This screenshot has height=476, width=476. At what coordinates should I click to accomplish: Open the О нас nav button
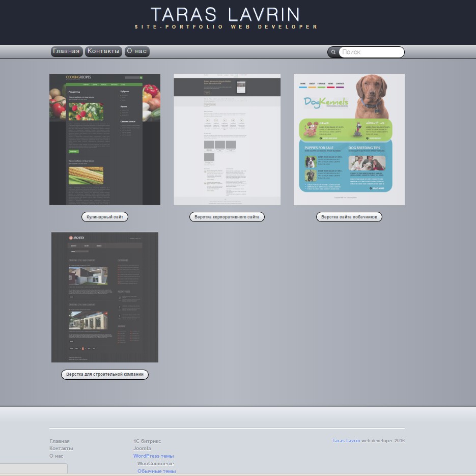pyautogui.click(x=137, y=51)
